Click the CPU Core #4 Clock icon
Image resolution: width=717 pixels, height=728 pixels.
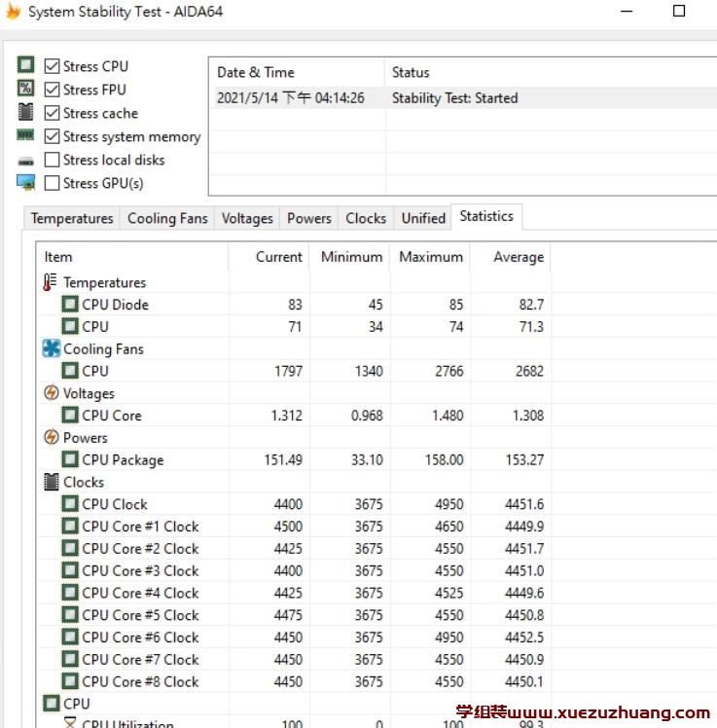(70, 593)
